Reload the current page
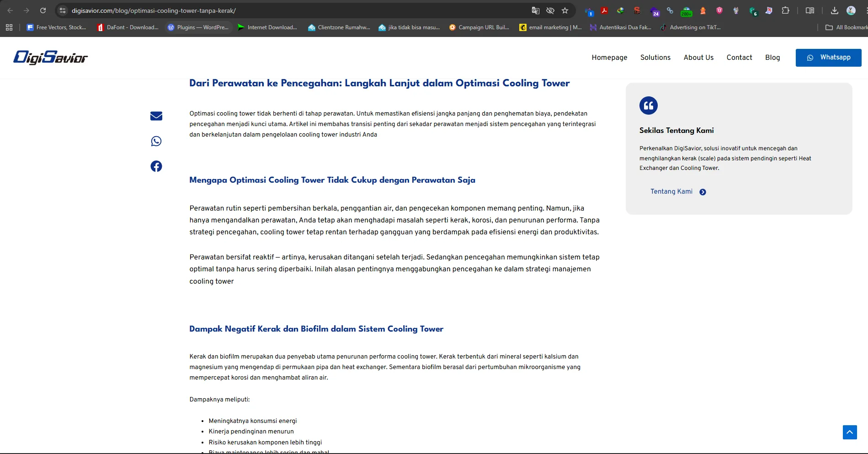868x454 pixels. click(x=43, y=11)
